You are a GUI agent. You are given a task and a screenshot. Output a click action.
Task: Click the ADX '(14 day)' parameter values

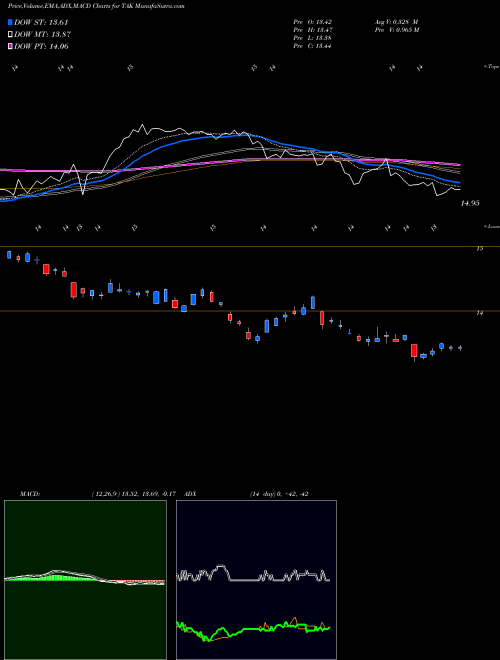coord(279,494)
